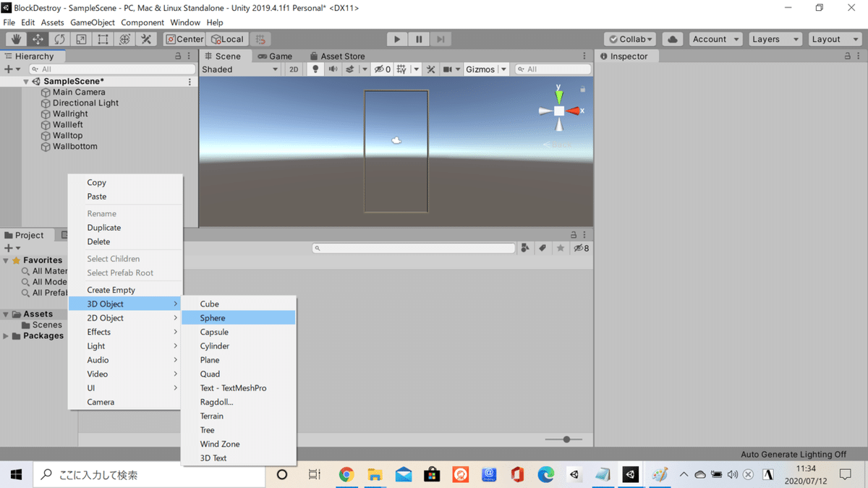The width and height of the screenshot is (868, 488).
Task: Toggle Hierarchy panel lock
Action: pos(179,56)
